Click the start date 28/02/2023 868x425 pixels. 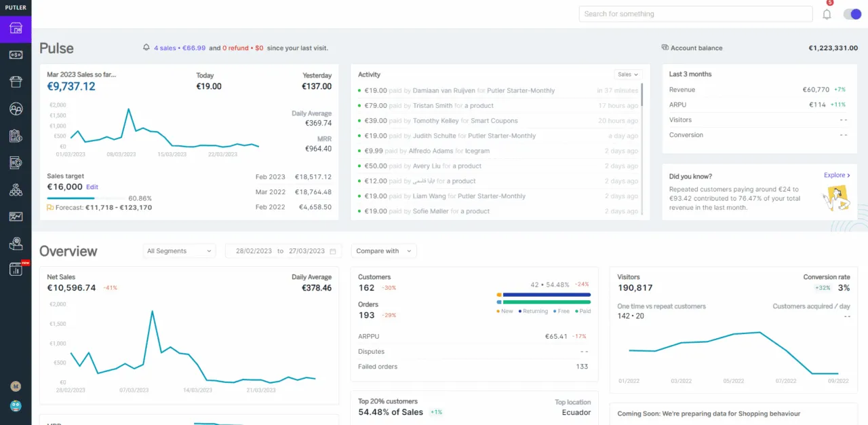tap(254, 251)
